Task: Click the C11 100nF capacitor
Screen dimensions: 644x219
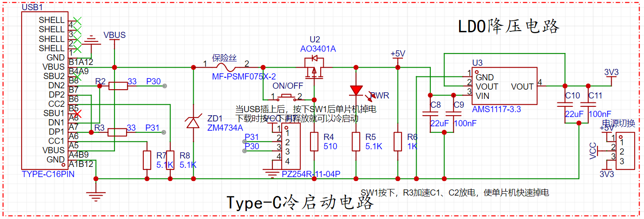Action: [x=588, y=105]
